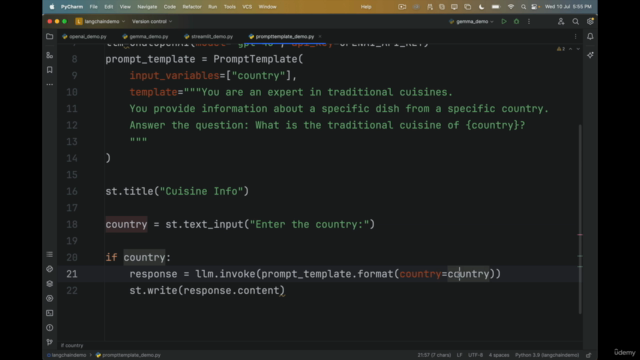Viewport: 640px width, 360px height.
Task: Open macOS Wi-Fi status menu
Action: 510,7
